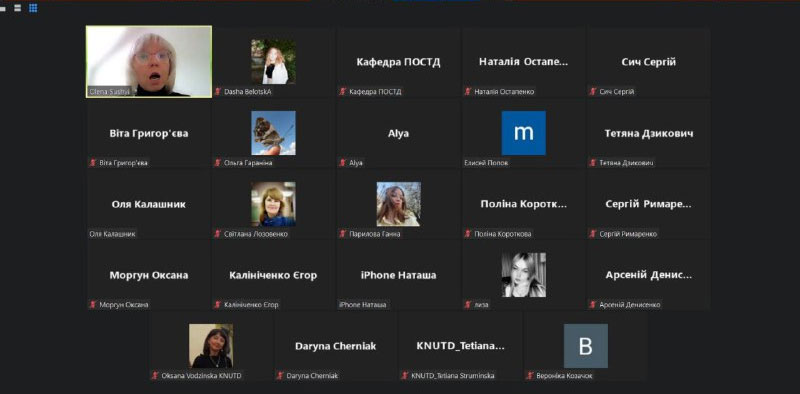Click Парилова Ганна's profile photo
This screenshot has width=800, height=394.
point(398,204)
